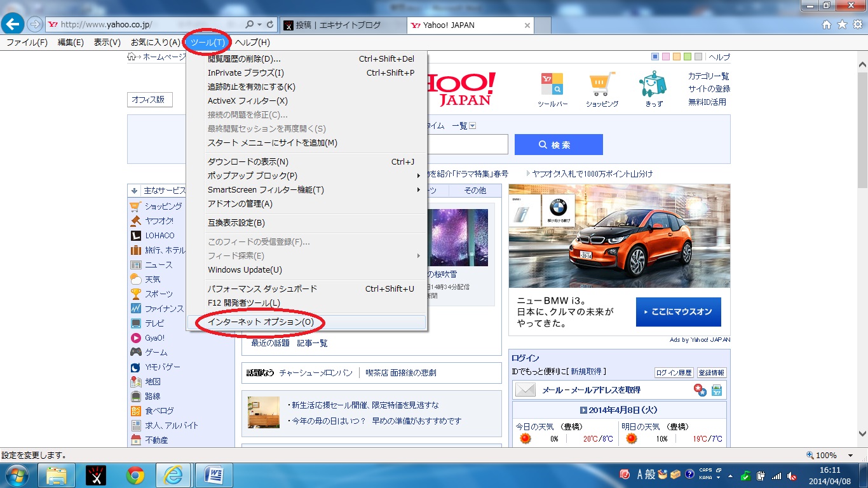The image size is (868, 488).
Task: Expand the 一覧 dropdown near the search box
Action: (x=472, y=126)
